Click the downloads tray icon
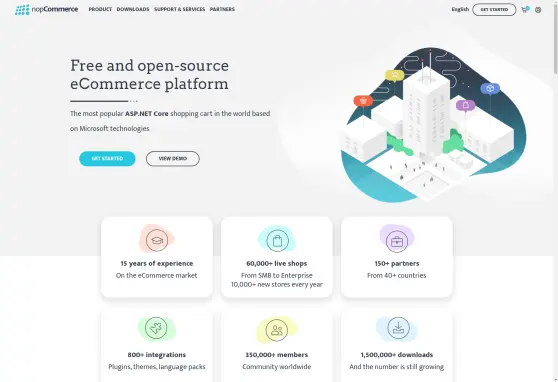Image resolution: width=558 pixels, height=382 pixels. point(399,328)
